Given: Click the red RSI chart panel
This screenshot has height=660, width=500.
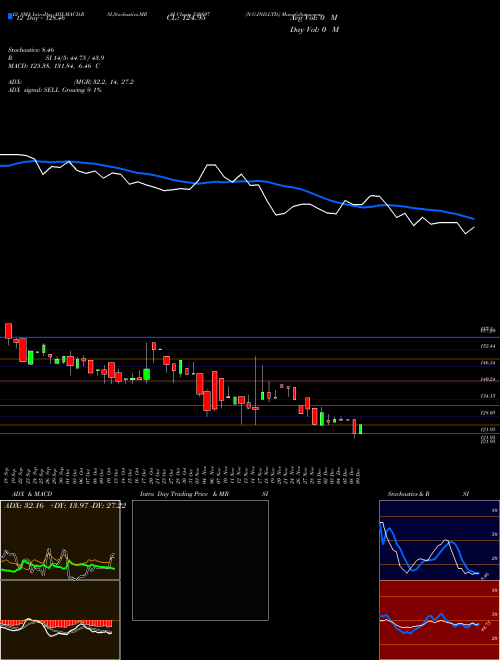Looking at the screenshot, I should point(439,620).
